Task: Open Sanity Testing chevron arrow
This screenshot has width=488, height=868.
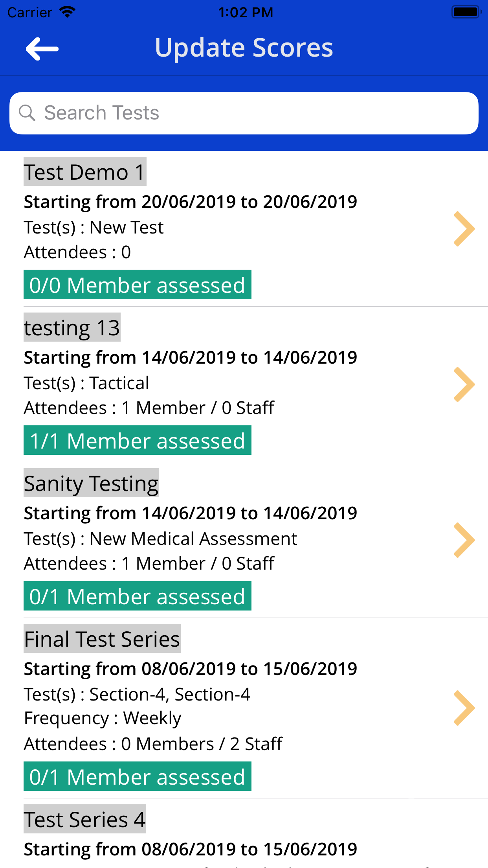Action: coord(464,540)
